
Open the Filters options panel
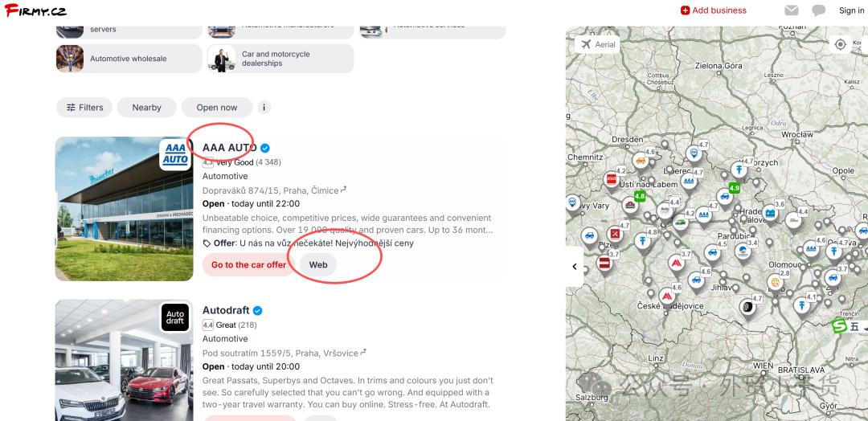pos(84,107)
